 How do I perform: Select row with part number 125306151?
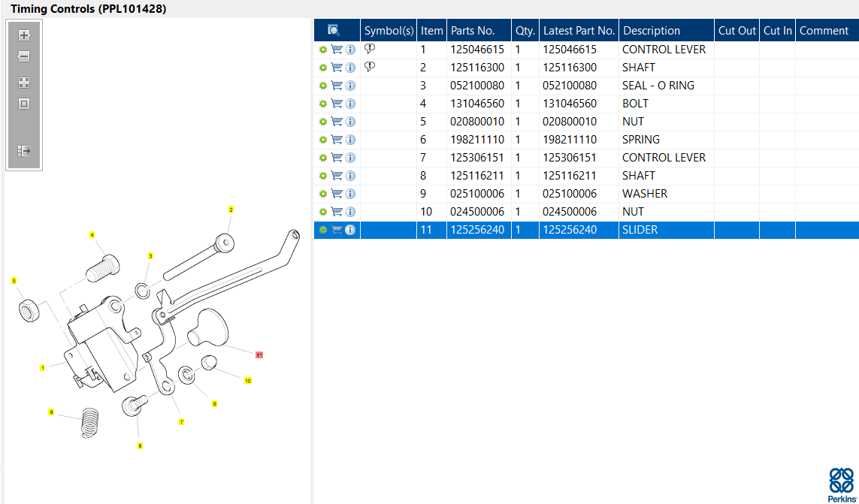[x=477, y=158]
